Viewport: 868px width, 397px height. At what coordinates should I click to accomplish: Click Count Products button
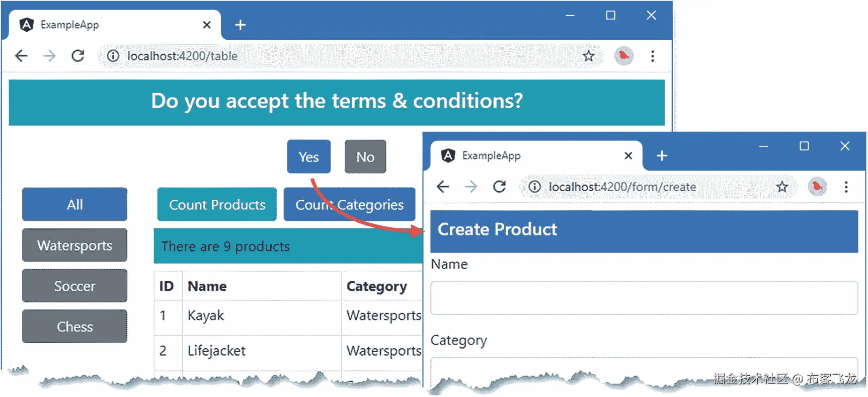point(217,204)
